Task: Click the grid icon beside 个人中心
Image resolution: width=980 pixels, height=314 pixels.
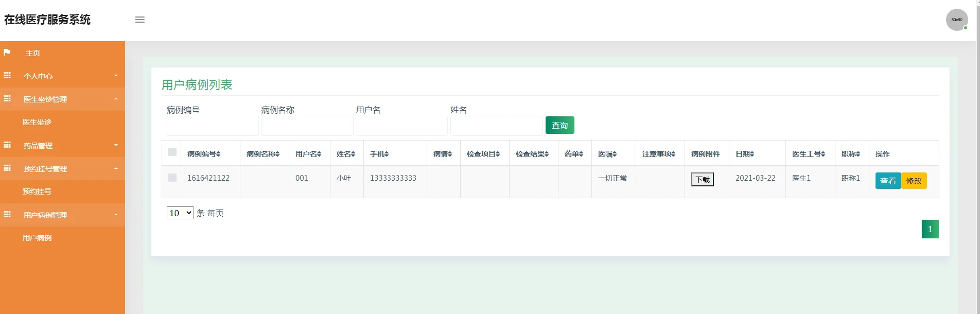Action: tap(7, 76)
